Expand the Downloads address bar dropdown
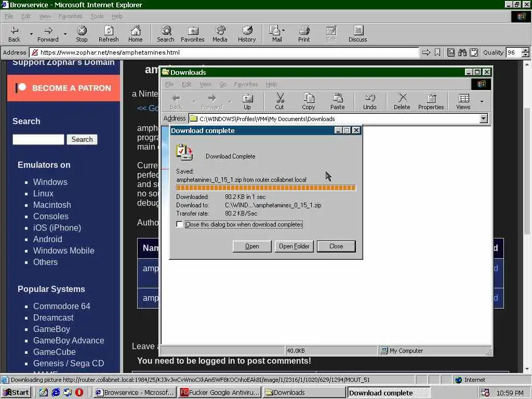532x399 pixels. coord(484,118)
